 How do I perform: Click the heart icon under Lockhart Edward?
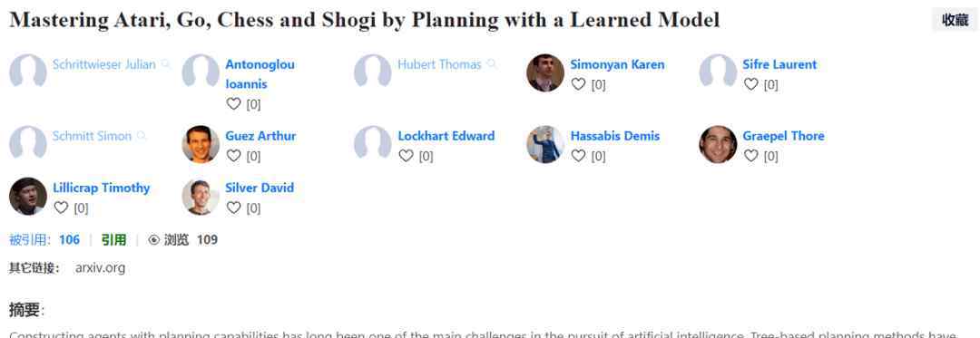[x=407, y=156]
